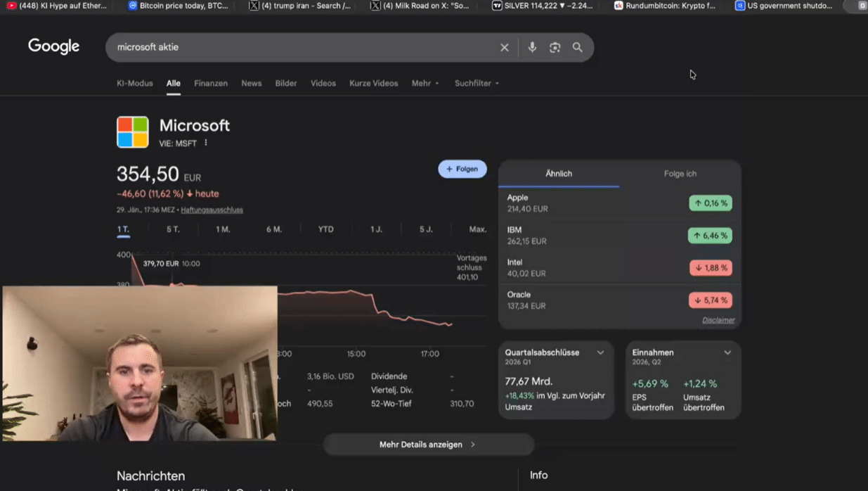
Task: Expand the Mehr dropdown
Action: (x=425, y=83)
